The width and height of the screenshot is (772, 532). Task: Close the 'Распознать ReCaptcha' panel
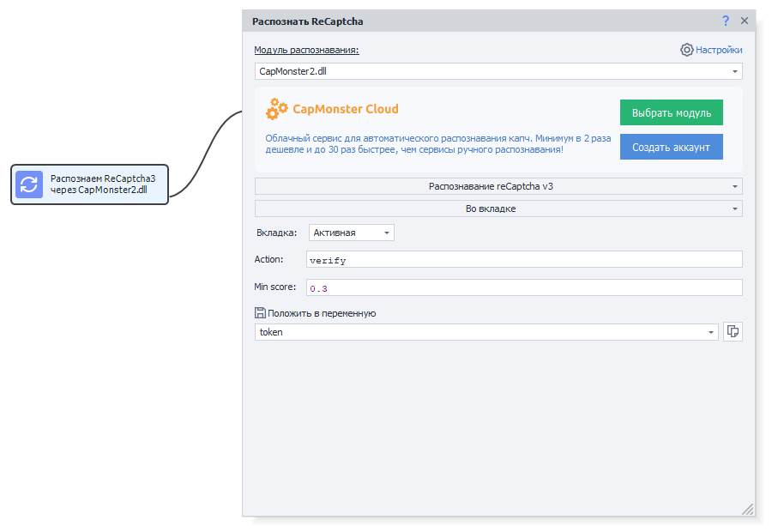(745, 21)
